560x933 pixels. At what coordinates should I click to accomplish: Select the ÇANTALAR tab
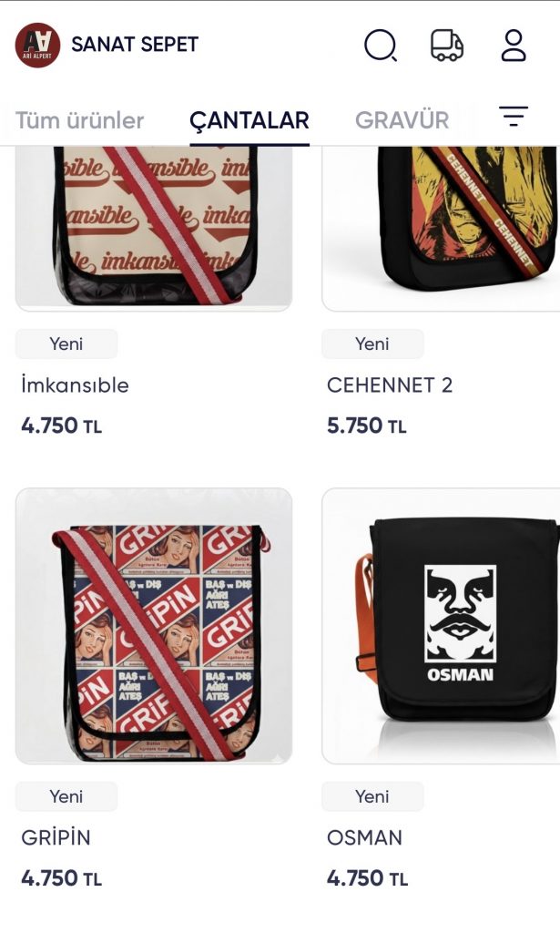pos(249,120)
